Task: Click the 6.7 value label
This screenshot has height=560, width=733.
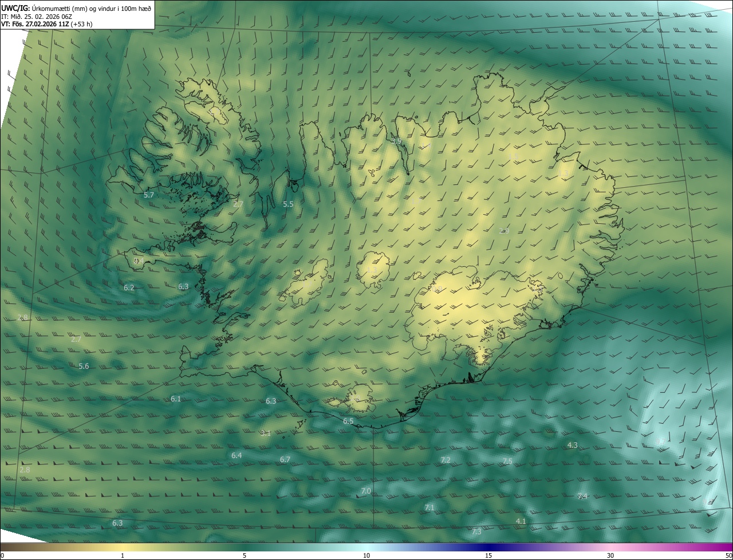Action: point(285,460)
